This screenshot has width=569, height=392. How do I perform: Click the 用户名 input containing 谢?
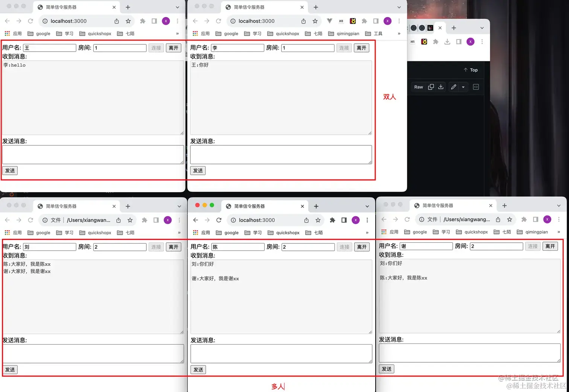425,246
